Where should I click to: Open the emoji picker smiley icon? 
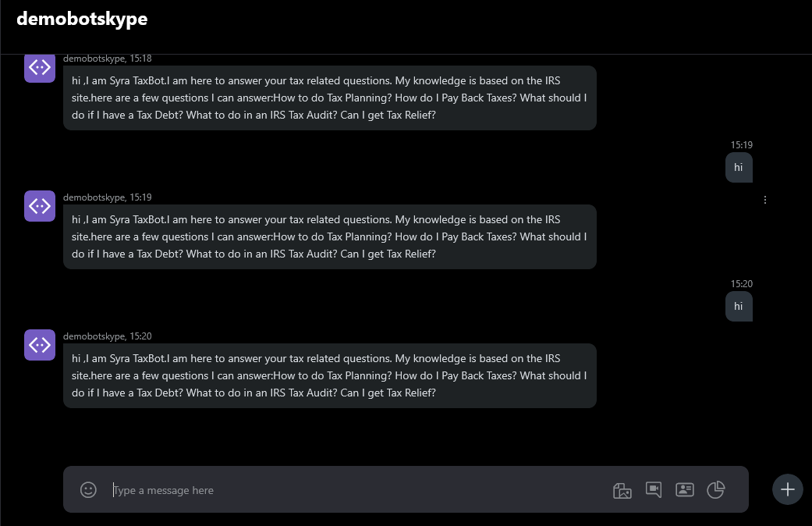click(89, 490)
